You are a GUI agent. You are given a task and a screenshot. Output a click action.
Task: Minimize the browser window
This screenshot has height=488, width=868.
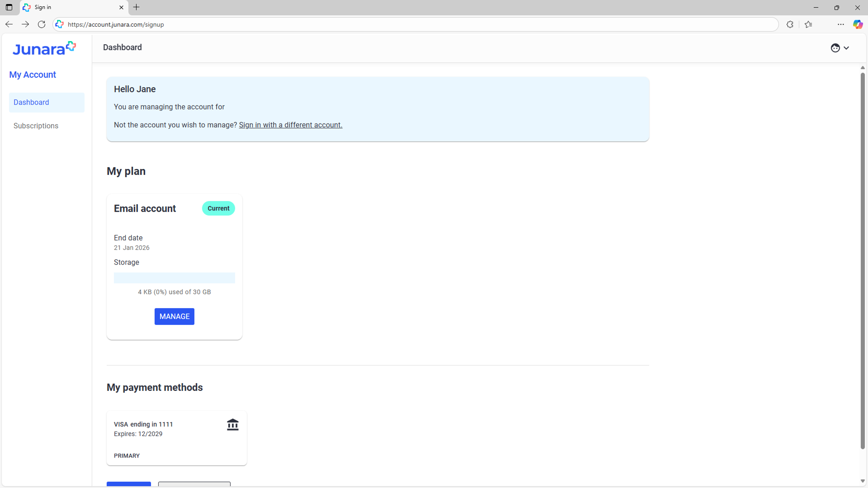816,7
